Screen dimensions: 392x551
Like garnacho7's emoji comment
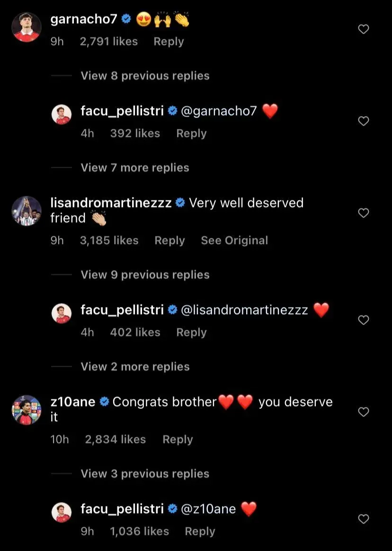363,29
